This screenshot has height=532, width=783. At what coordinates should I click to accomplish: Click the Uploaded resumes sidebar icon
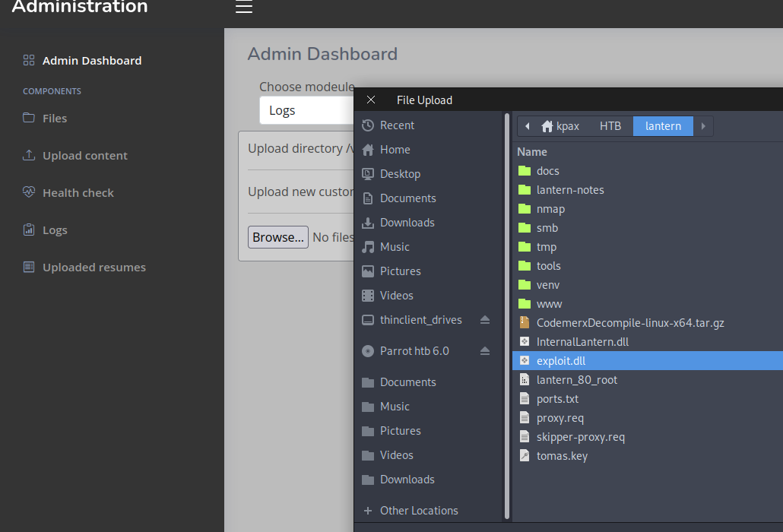[x=29, y=268]
